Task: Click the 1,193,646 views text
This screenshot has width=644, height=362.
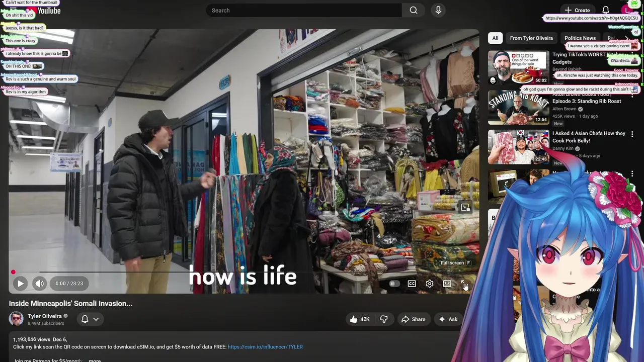Action: pos(32,340)
